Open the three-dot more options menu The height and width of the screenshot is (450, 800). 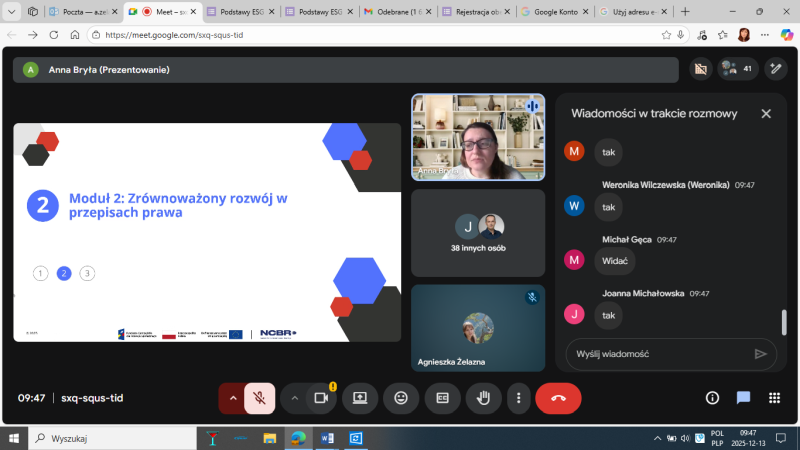tap(517, 398)
